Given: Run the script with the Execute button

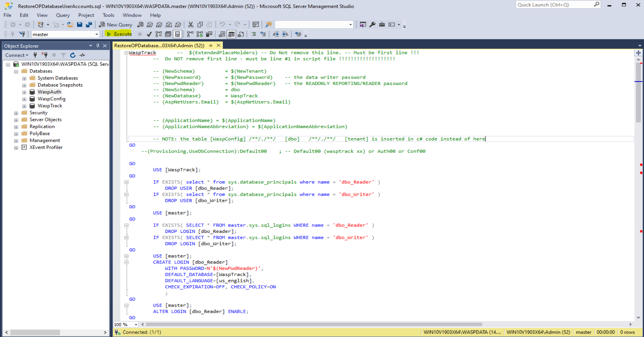Looking at the screenshot, I should 119,34.
